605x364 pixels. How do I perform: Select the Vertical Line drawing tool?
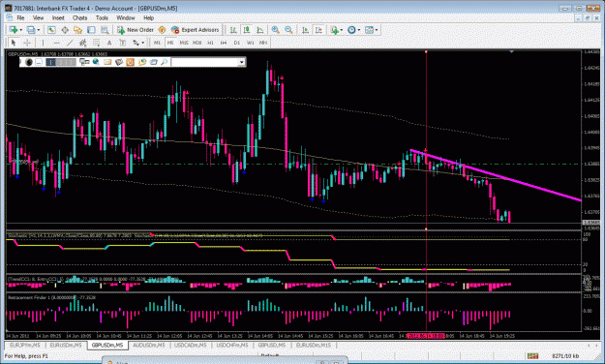43,43
